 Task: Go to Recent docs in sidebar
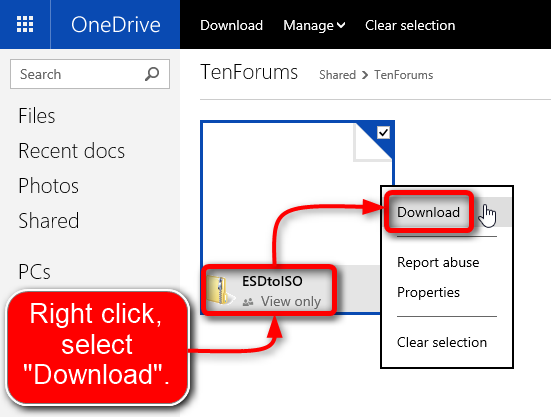click(x=72, y=151)
